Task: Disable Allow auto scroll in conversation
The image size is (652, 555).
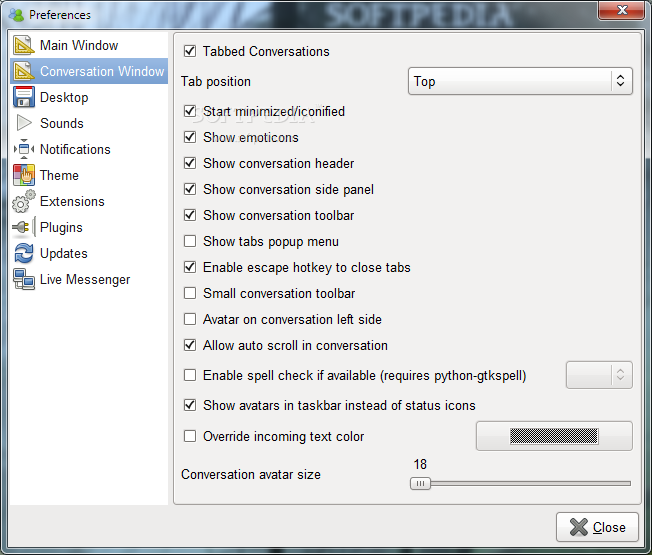Action: click(x=190, y=345)
